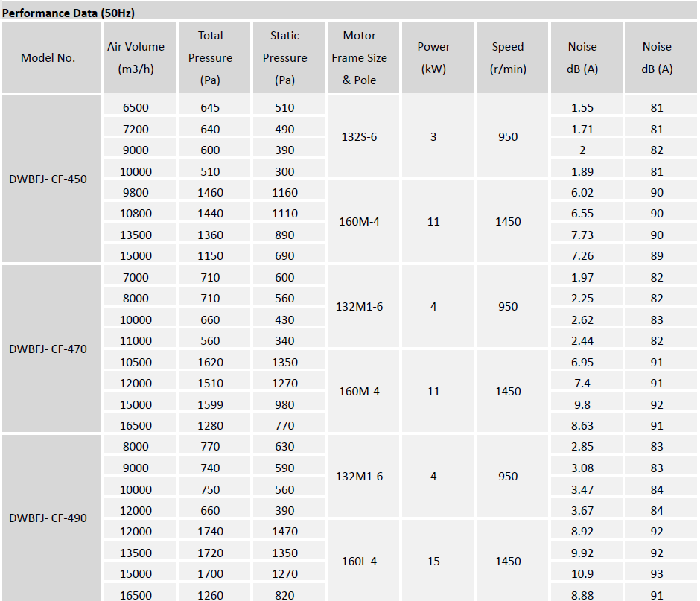This screenshot has width=700, height=601.
Task: Click the 1599 total pressure cell
Action: [210, 404]
